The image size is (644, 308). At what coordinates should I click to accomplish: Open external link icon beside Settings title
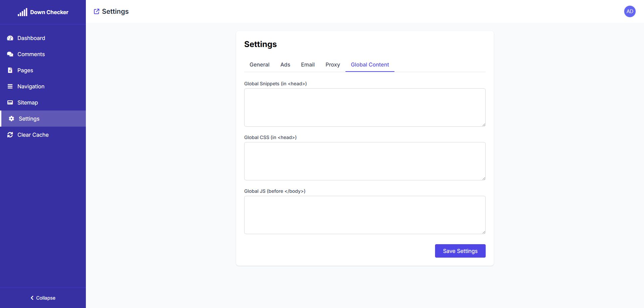[x=97, y=11]
